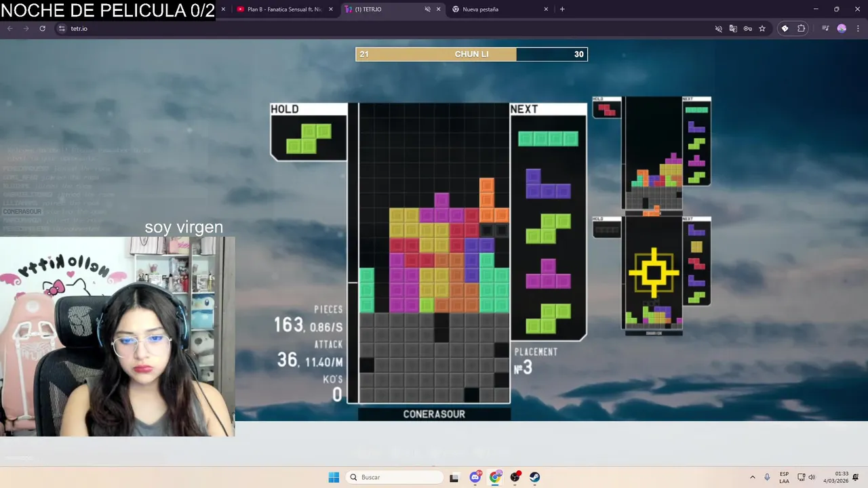Screen dimensions: 868x488
Task: Open OBS Studio from the taskbar
Action: click(515, 477)
